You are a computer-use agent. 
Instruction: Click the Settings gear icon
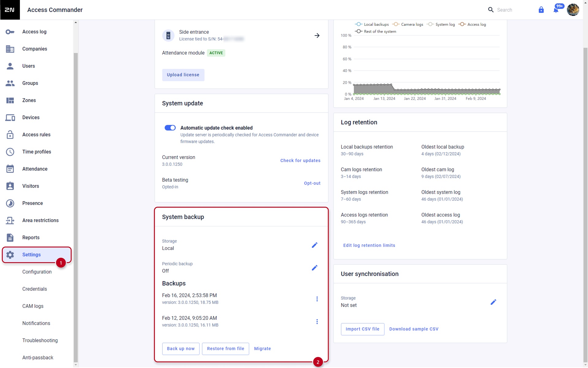10,255
